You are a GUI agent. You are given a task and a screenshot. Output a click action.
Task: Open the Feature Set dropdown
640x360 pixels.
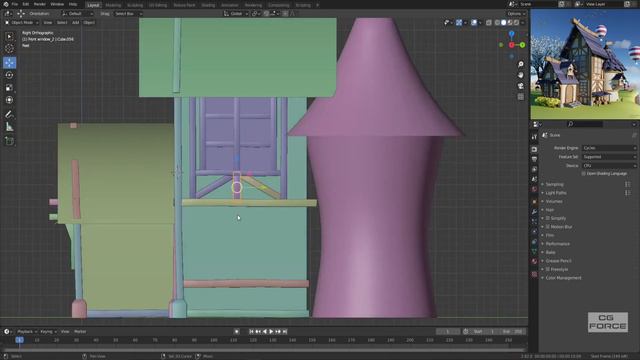click(x=609, y=157)
